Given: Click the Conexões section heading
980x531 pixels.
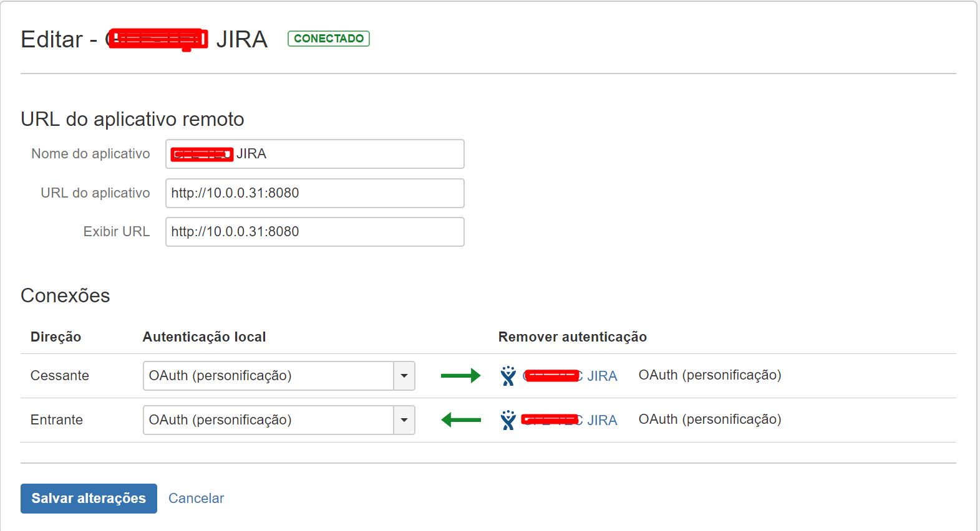Looking at the screenshot, I should pyautogui.click(x=65, y=295).
